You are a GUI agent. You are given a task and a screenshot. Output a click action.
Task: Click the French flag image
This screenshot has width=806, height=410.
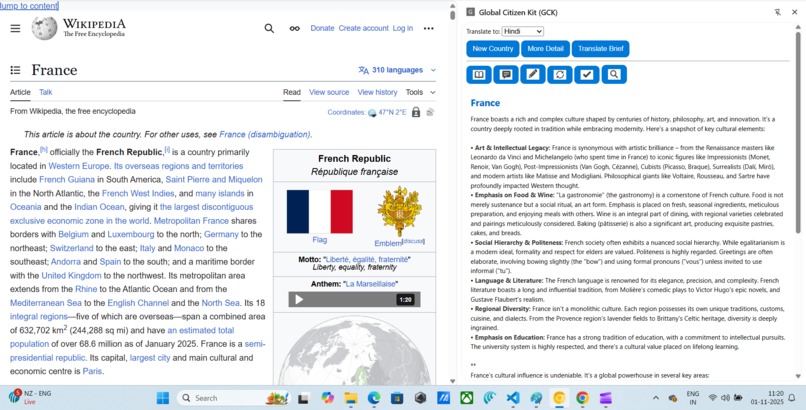tap(320, 212)
